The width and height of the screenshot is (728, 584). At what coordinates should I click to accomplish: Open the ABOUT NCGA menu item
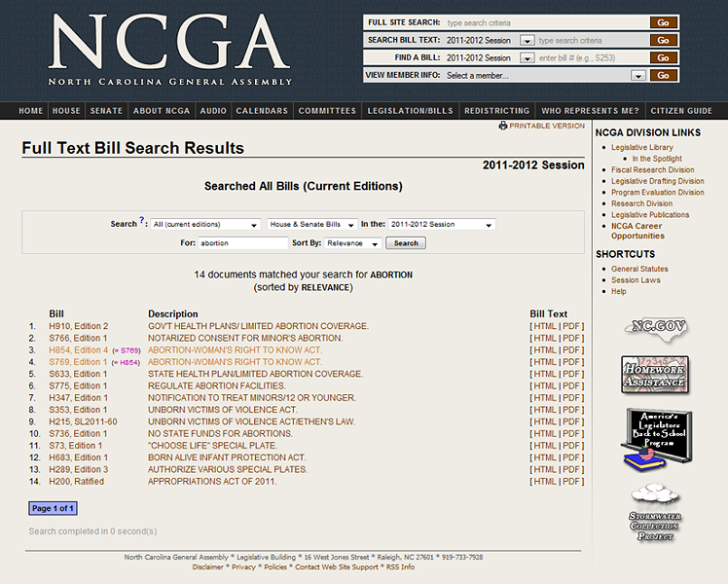162,111
